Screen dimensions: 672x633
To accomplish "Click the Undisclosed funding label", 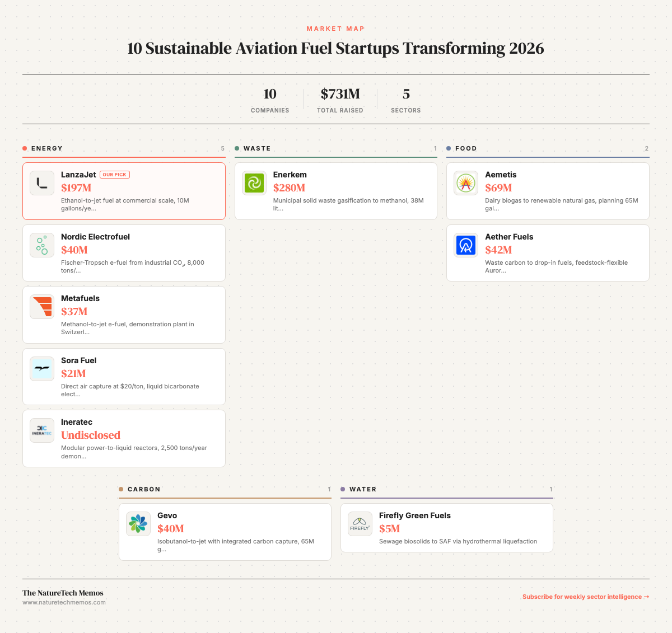I will pos(91,435).
